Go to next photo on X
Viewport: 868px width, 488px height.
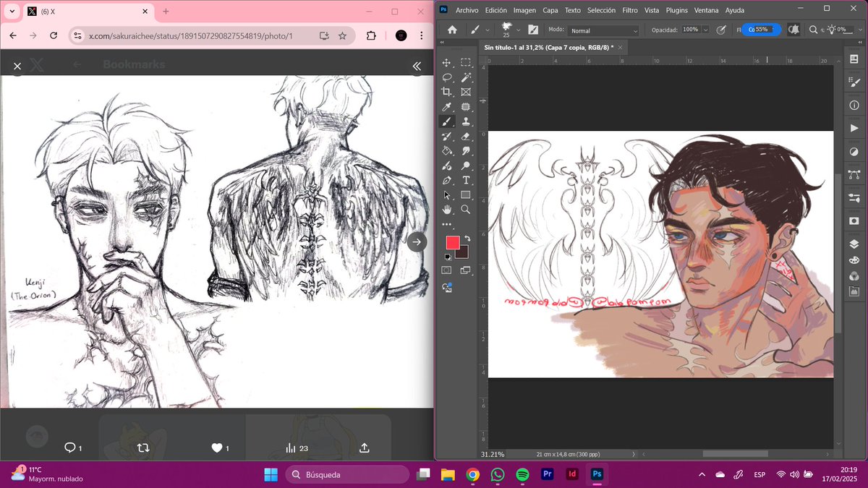(417, 241)
